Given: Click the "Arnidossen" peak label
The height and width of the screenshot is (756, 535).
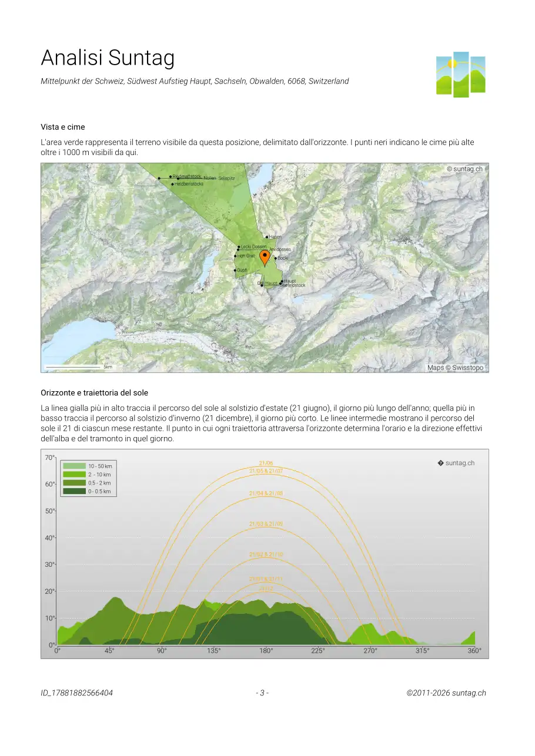Looking at the screenshot, I should click(x=280, y=250).
